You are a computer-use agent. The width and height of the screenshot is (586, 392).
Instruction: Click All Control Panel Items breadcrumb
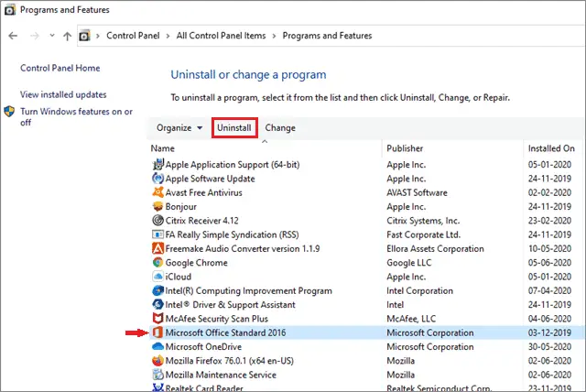click(222, 36)
